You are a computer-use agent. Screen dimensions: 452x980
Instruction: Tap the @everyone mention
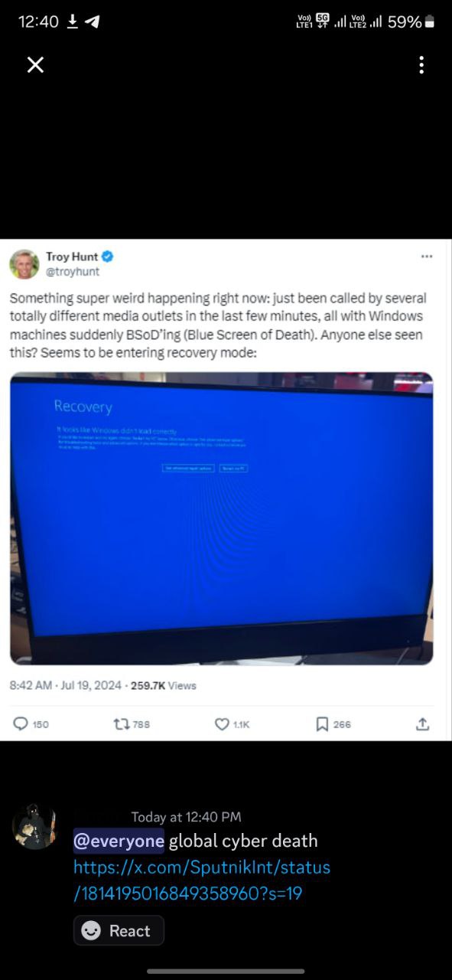[x=119, y=841]
